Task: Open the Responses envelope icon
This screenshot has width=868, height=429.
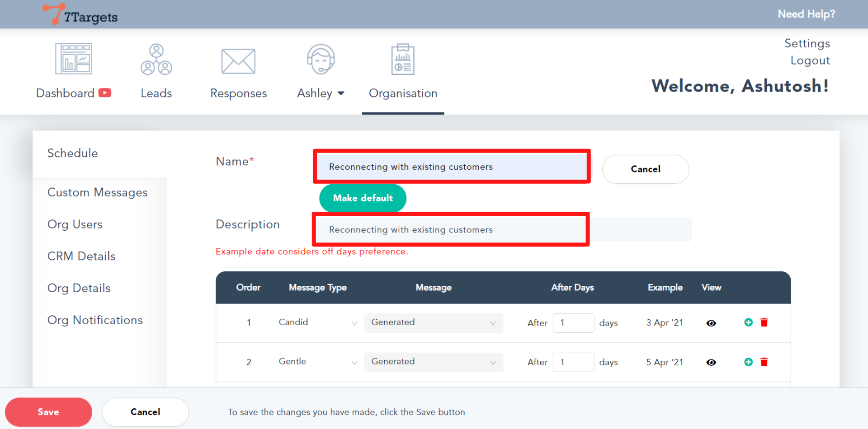Action: (x=238, y=61)
